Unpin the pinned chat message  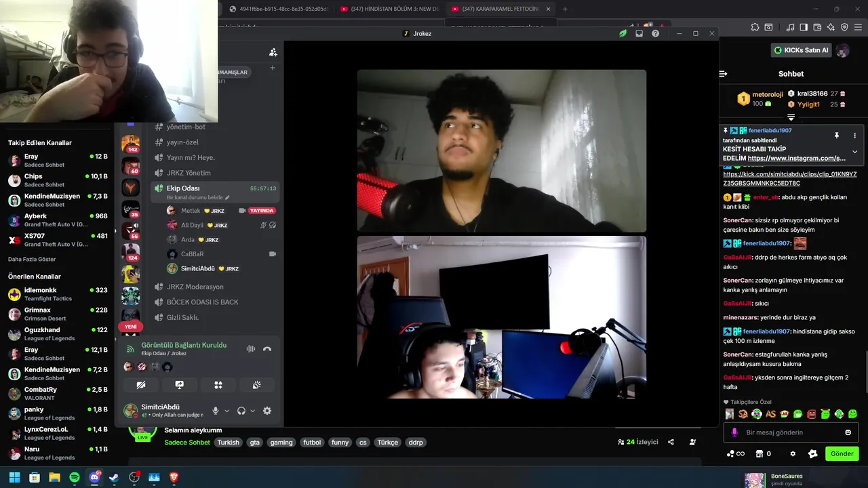click(837, 136)
